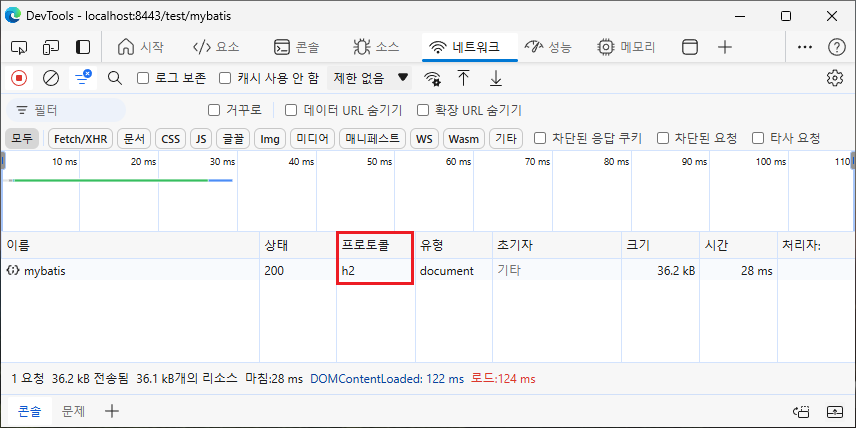This screenshot has width=856, height=428.
Task: Sort by 상태 column header
Action: (x=298, y=246)
